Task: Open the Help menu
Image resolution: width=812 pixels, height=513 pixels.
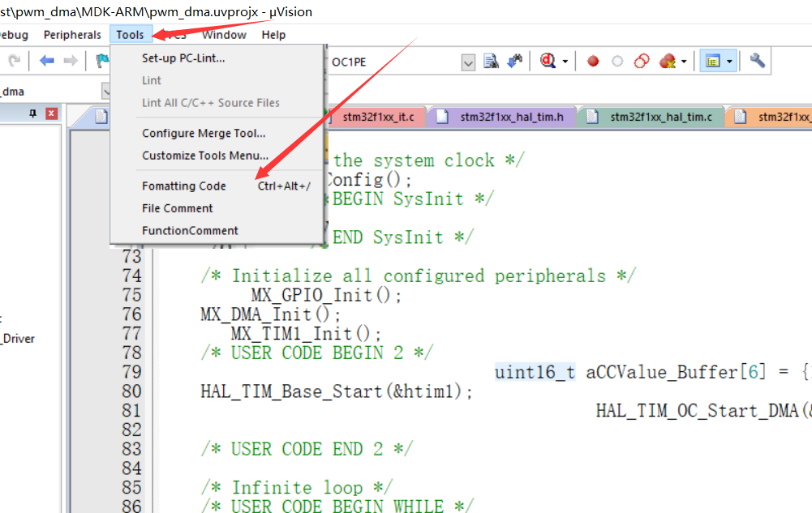Action: [x=273, y=35]
